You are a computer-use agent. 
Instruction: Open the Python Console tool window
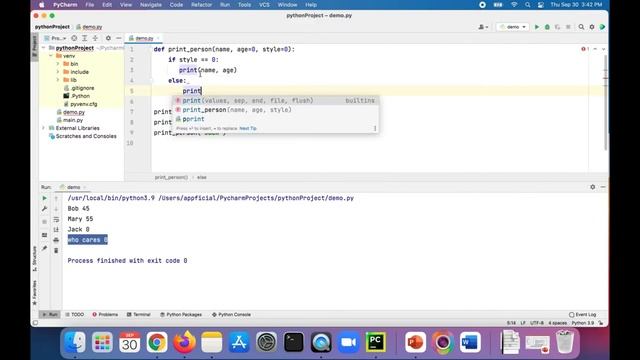coord(231,315)
